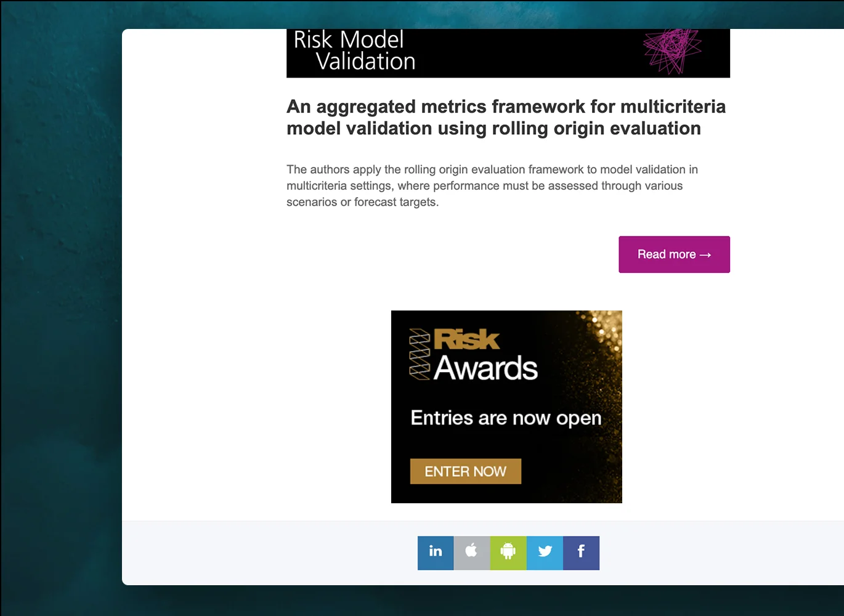This screenshot has width=844, height=616.
Task: Click the arrow inside the Read more button
Action: click(x=705, y=255)
